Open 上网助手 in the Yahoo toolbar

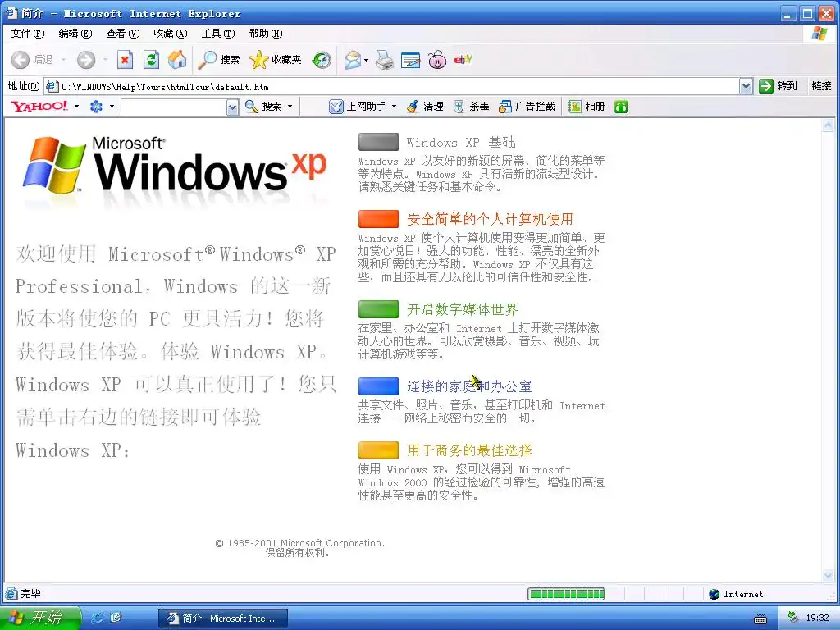click(x=358, y=106)
